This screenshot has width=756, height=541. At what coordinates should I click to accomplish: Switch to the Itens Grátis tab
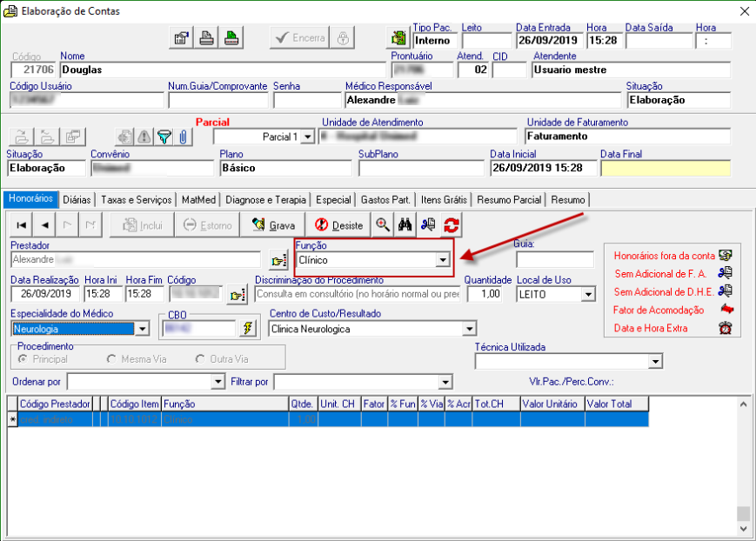[444, 200]
